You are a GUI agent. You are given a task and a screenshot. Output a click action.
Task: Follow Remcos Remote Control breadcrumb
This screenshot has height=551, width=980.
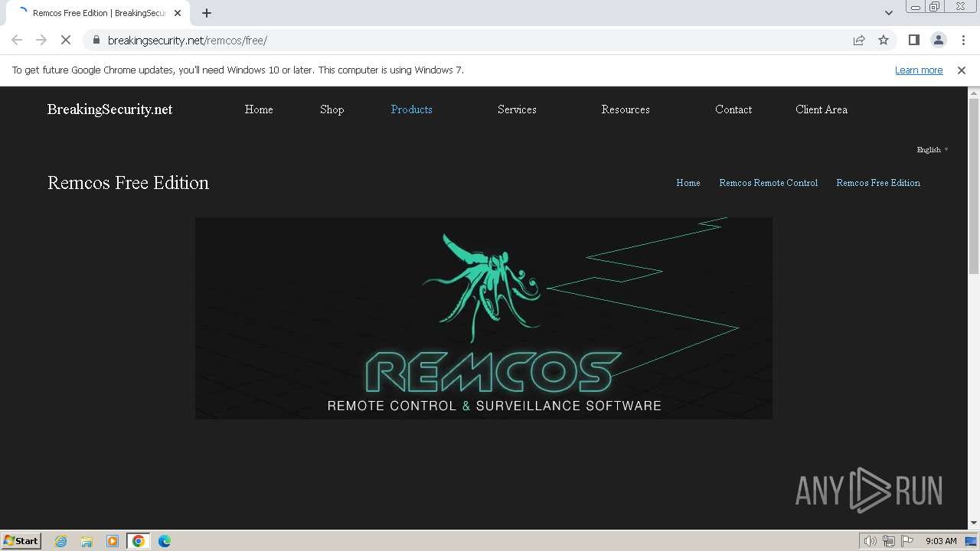click(x=769, y=183)
